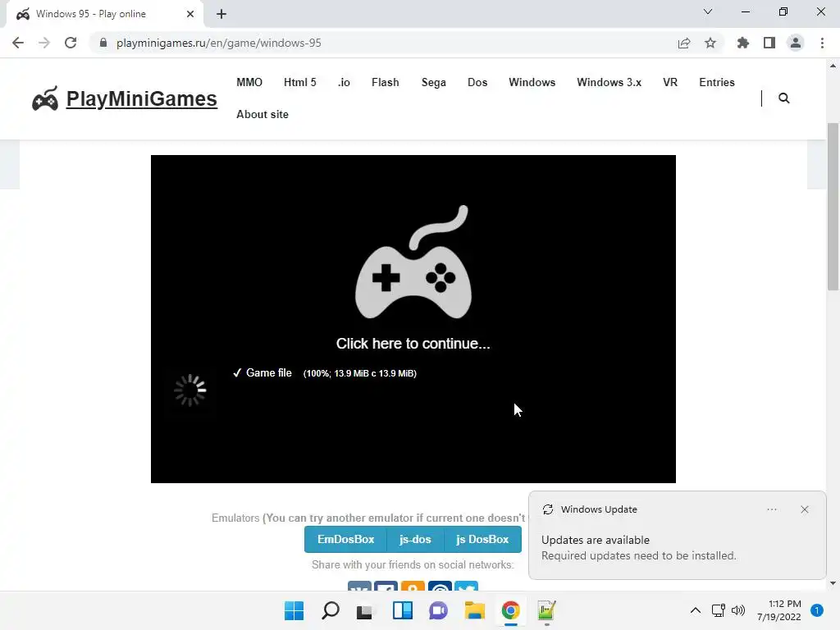The width and height of the screenshot is (840, 630).
Task: Switch to the js-dos emulator
Action: [x=415, y=540]
